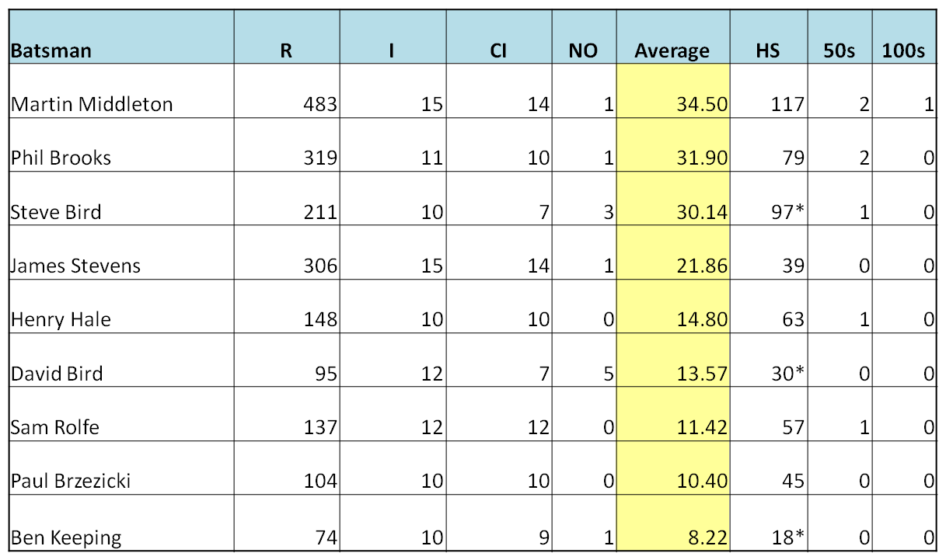Click the 100s header cell
Viewport: 946px width, 560px height.
click(904, 37)
